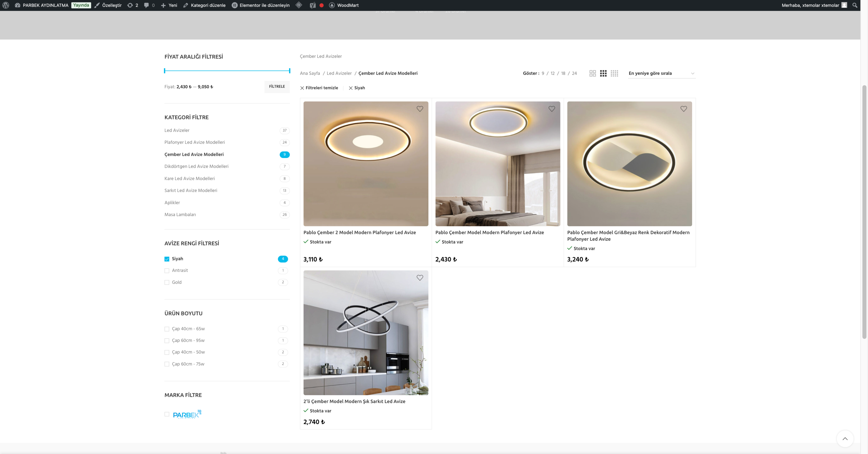The width and height of the screenshot is (868, 454).
Task: Click the maximum price slider handle
Action: tap(289, 71)
